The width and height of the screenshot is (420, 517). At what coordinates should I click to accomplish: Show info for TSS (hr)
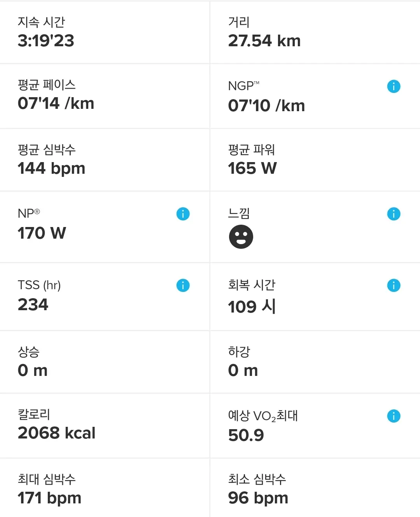[x=183, y=285]
